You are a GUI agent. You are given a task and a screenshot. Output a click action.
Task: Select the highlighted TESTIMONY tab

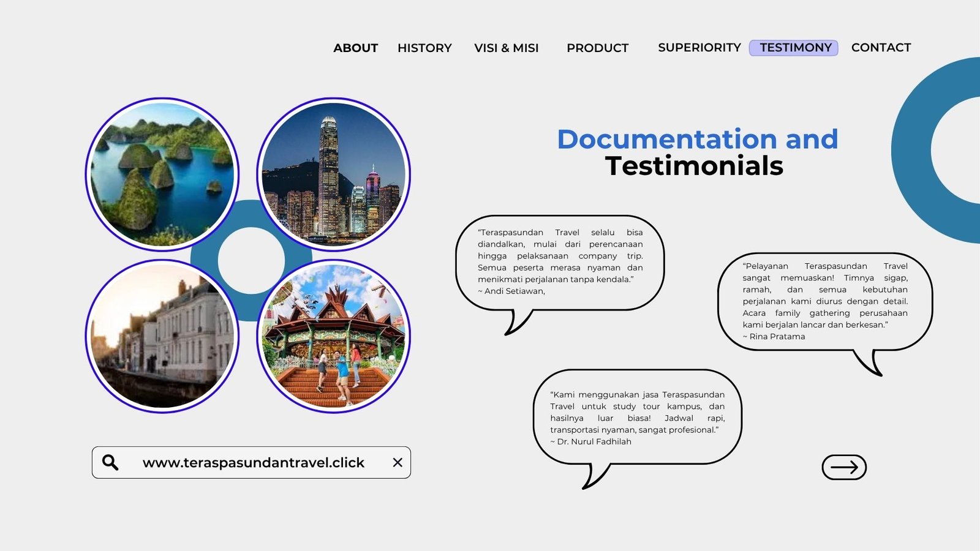tap(794, 48)
